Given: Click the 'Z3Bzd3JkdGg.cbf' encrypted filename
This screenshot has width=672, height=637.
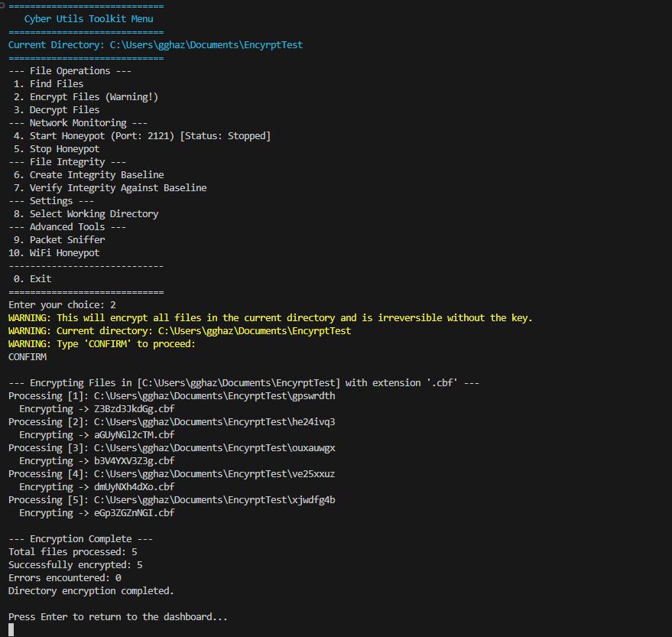Looking at the screenshot, I should (x=134, y=409).
